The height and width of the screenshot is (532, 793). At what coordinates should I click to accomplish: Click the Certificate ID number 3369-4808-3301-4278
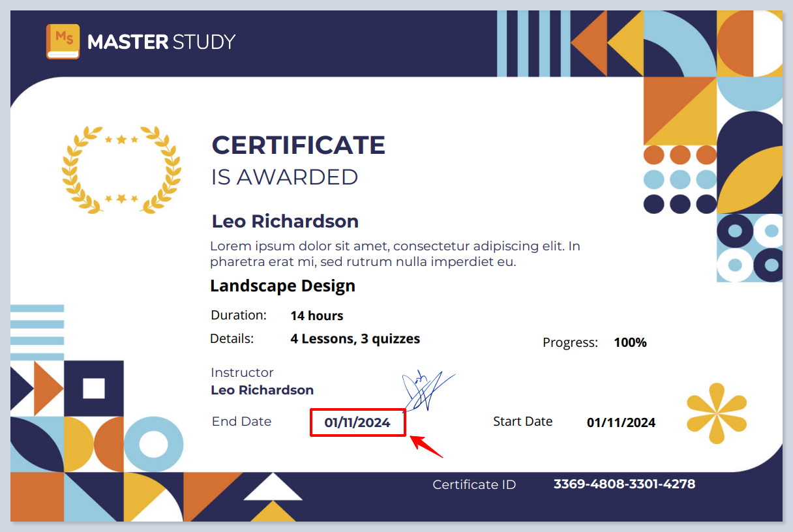pyautogui.click(x=624, y=484)
